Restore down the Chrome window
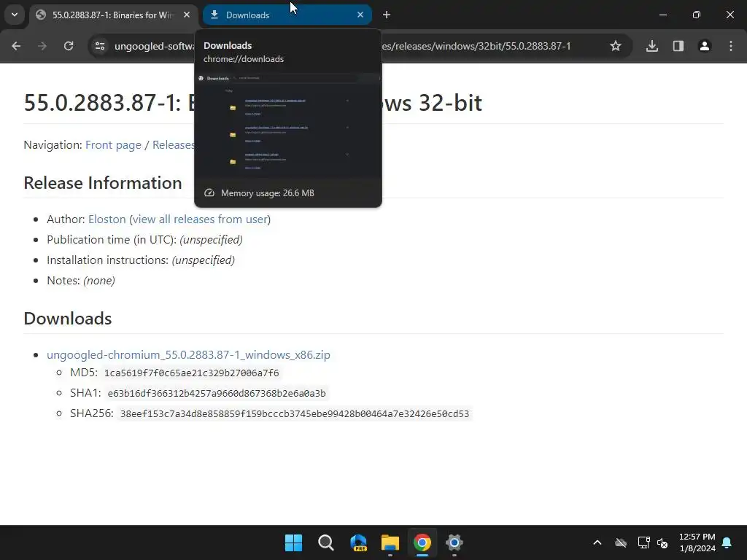Image resolution: width=747 pixels, height=560 pixels. [697, 15]
